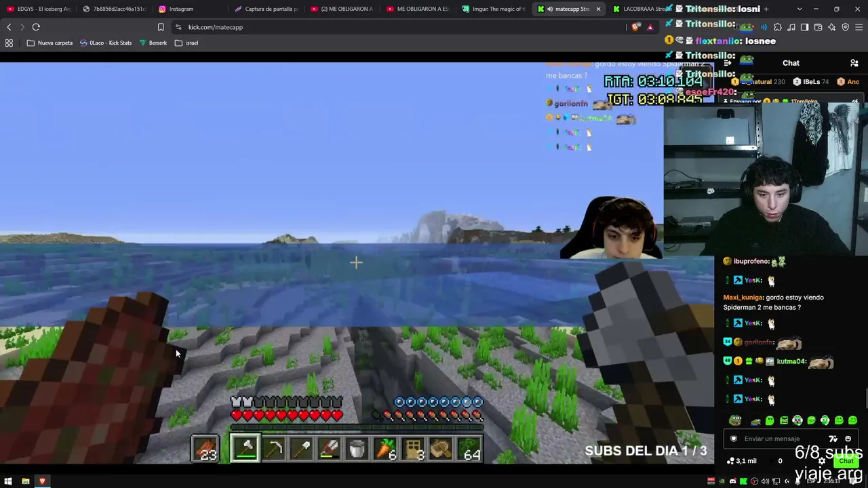Open ibuprofeno's chat profile
Screen dimensions: 868x488
(x=751, y=261)
